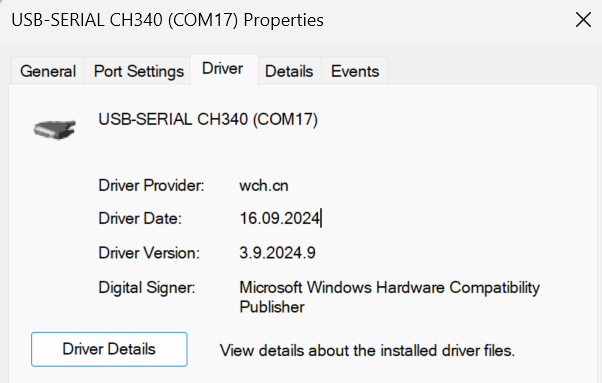Open the Port Settings tab
602x383 pixels.
139,71
